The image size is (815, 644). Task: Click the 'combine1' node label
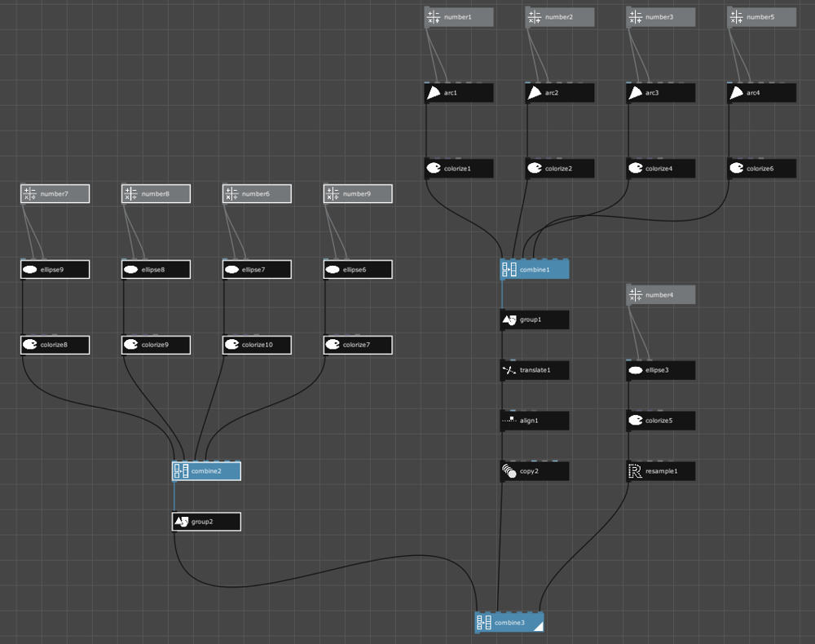click(535, 270)
